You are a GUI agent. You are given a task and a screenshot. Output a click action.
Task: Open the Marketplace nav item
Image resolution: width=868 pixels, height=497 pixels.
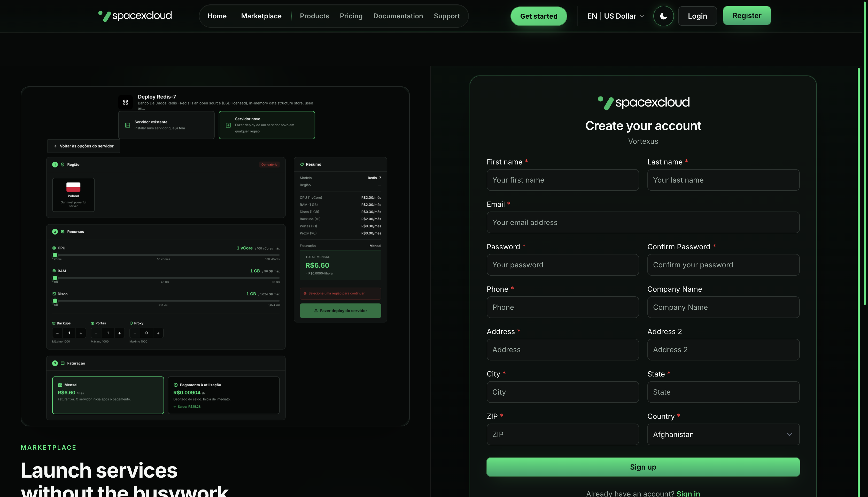261,16
